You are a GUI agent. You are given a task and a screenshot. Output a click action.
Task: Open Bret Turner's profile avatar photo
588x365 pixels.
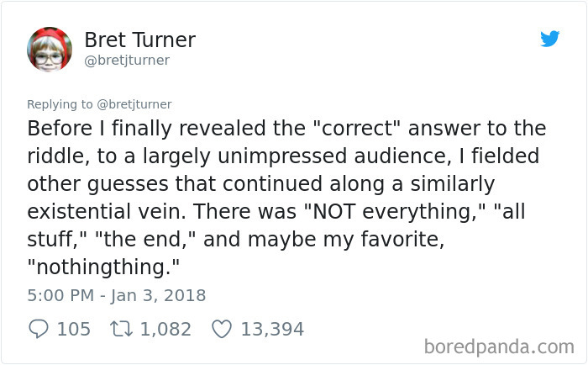(49, 49)
